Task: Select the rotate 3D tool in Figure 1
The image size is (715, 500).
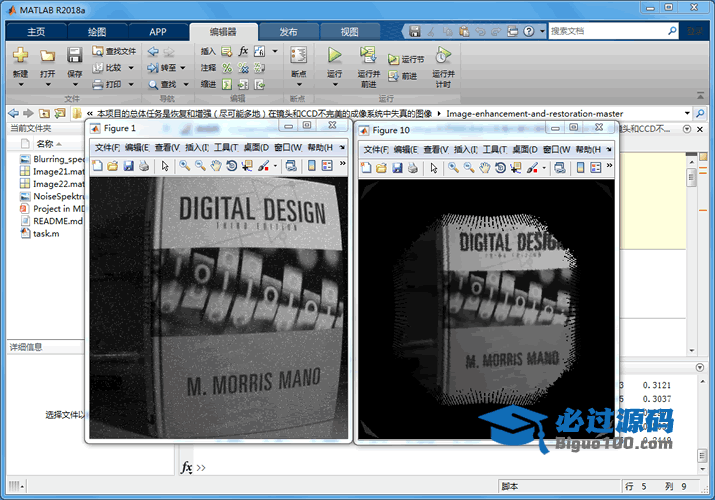Action: [x=231, y=166]
